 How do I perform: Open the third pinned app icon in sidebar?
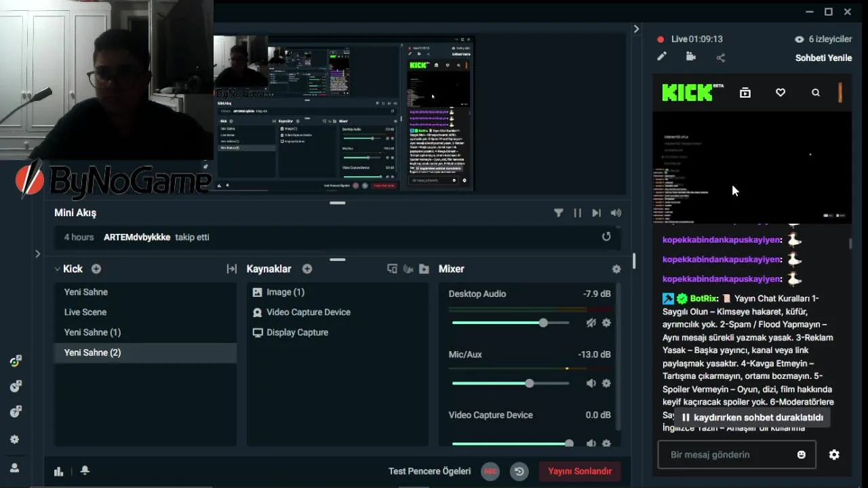click(x=15, y=411)
